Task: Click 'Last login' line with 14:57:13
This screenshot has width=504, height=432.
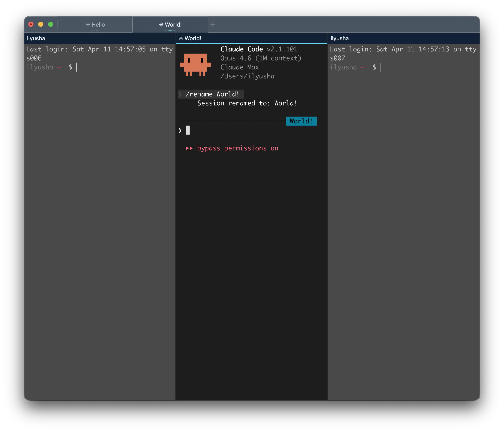Action: (x=403, y=54)
